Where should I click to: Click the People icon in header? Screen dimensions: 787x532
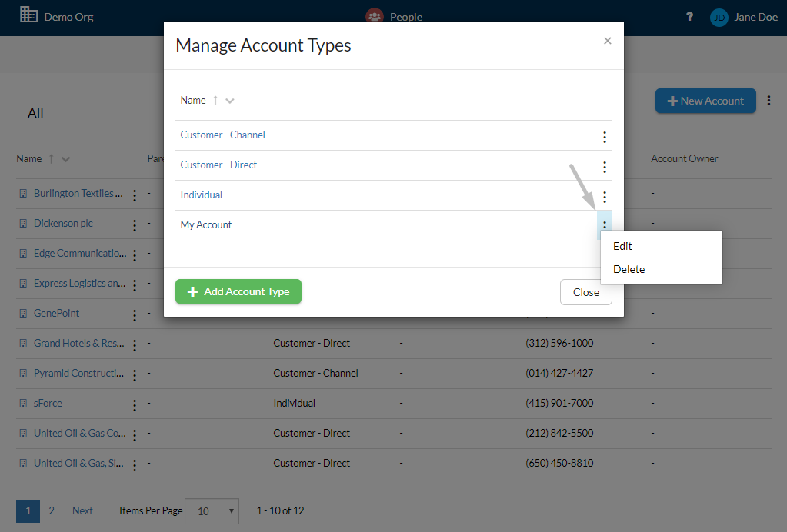[375, 15]
